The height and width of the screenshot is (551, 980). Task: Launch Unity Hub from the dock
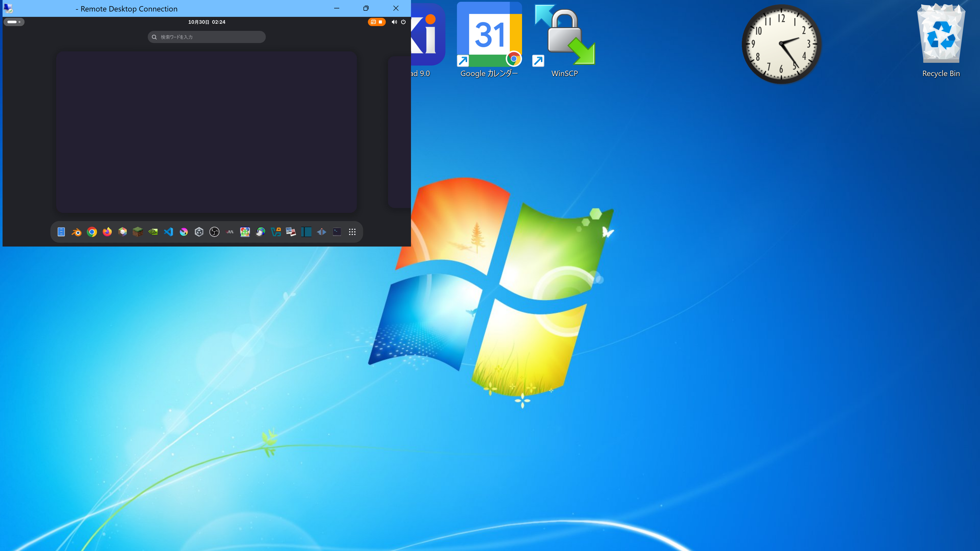[x=199, y=231]
